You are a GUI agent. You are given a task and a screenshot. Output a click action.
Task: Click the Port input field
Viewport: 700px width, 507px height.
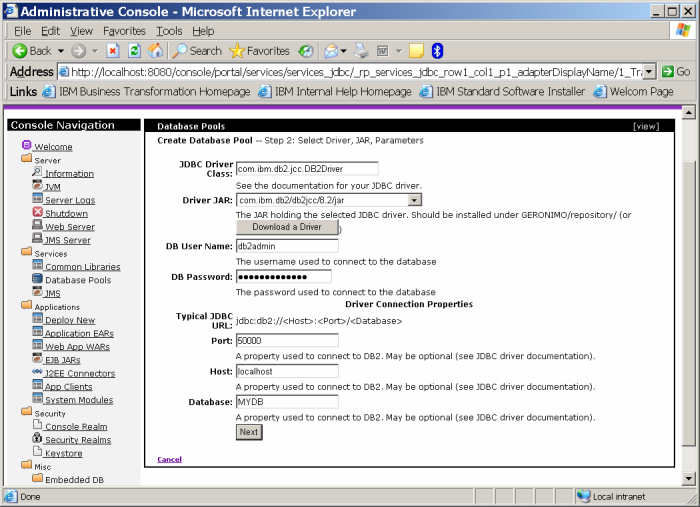click(x=286, y=340)
